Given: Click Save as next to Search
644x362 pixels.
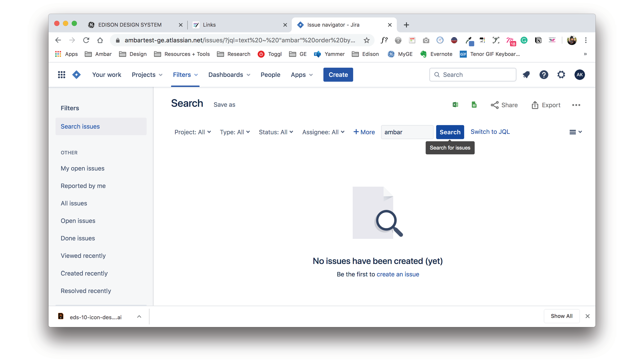Looking at the screenshot, I should coord(224,105).
